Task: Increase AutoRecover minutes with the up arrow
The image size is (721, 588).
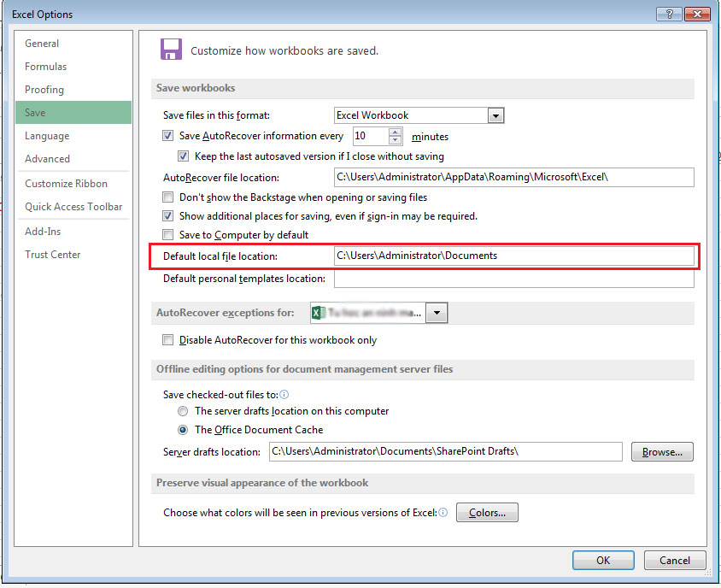Action: click(395, 132)
